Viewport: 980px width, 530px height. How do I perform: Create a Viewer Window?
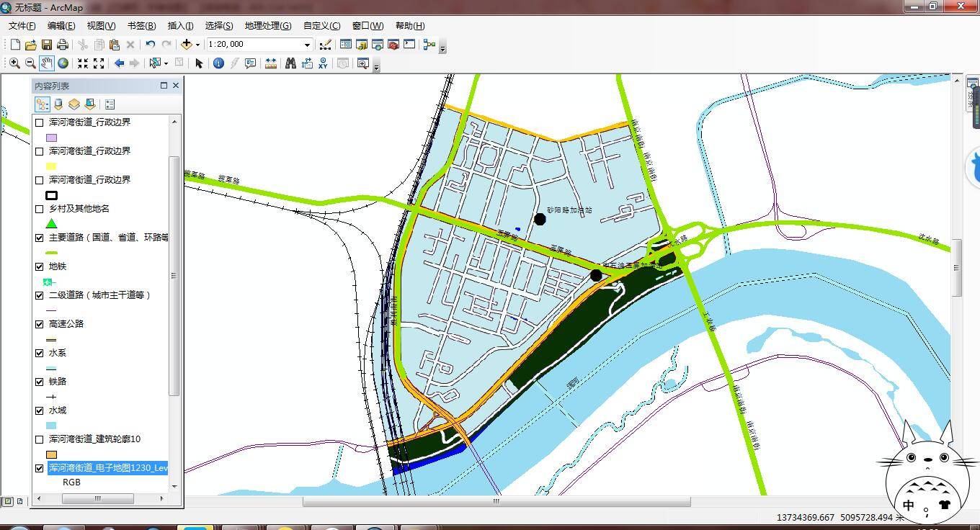pyautogui.click(x=362, y=63)
